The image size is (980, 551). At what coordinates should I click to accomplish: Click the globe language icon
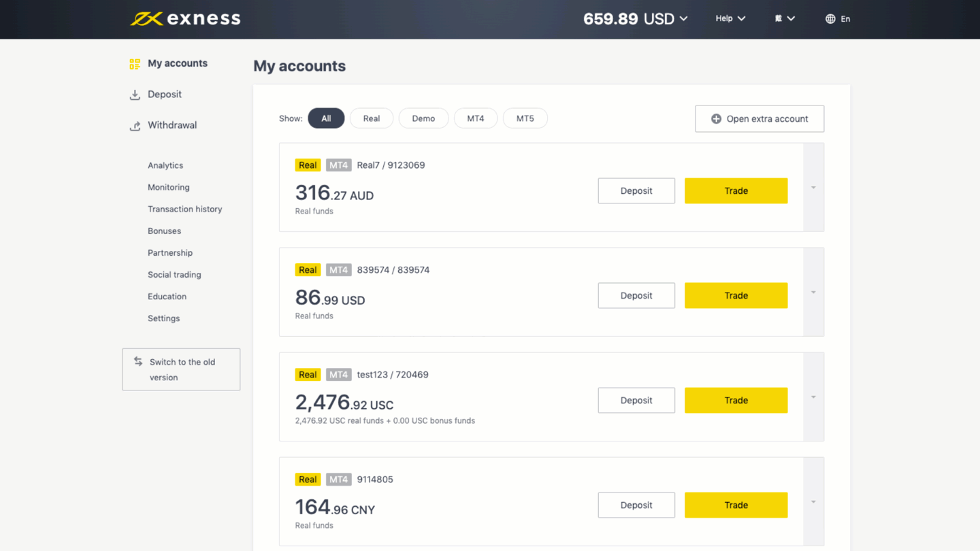click(x=830, y=19)
